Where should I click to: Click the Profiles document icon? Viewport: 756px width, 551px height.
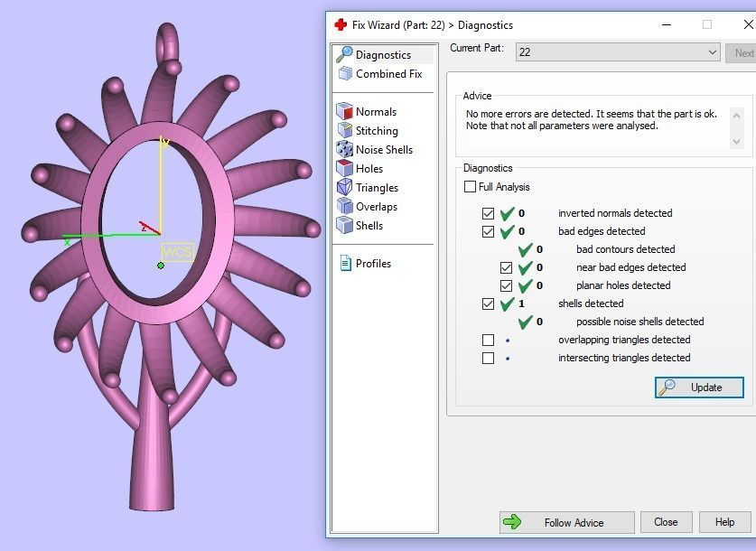pos(346,263)
